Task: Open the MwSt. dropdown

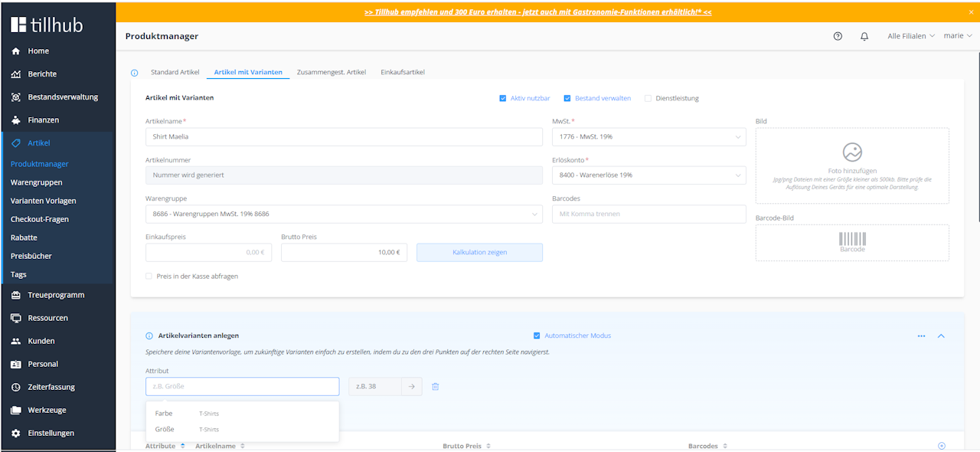Action: [648, 137]
